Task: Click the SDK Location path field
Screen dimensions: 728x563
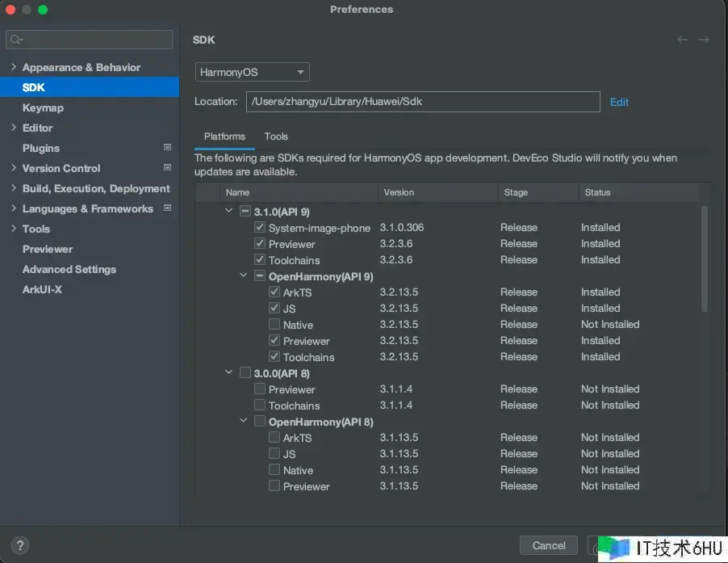Action: click(x=423, y=102)
